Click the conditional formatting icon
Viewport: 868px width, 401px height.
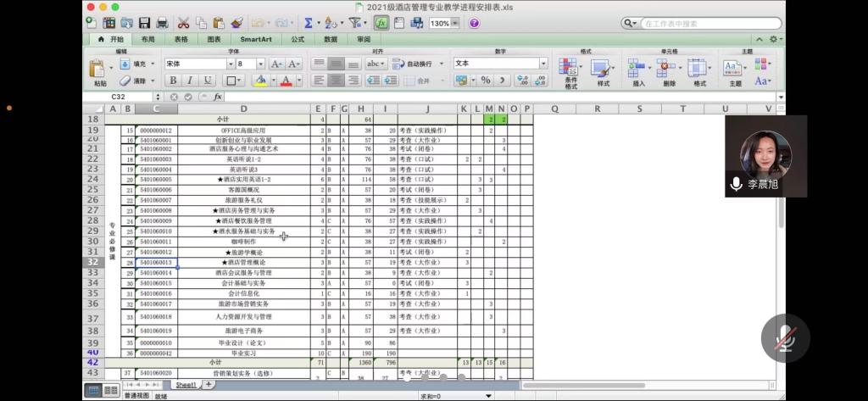coord(570,69)
